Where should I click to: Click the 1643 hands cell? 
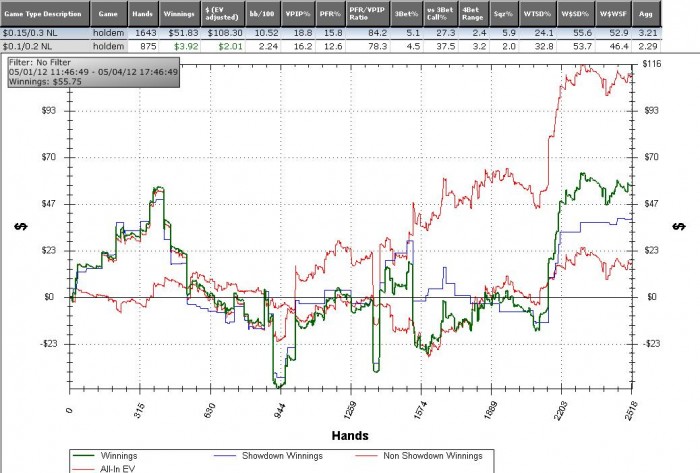(146, 33)
